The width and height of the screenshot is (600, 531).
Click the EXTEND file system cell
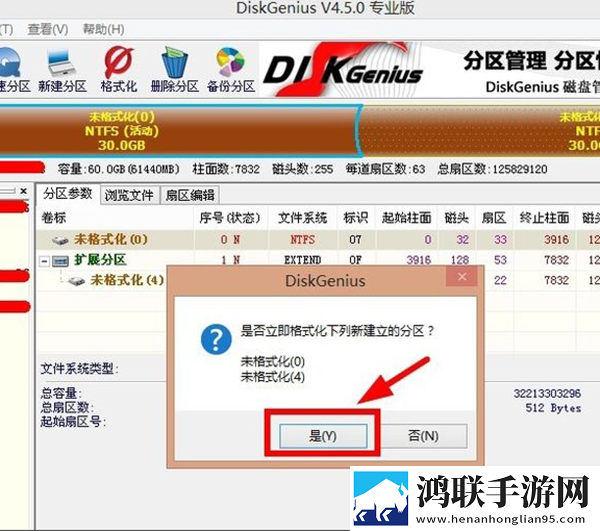pyautogui.click(x=302, y=260)
